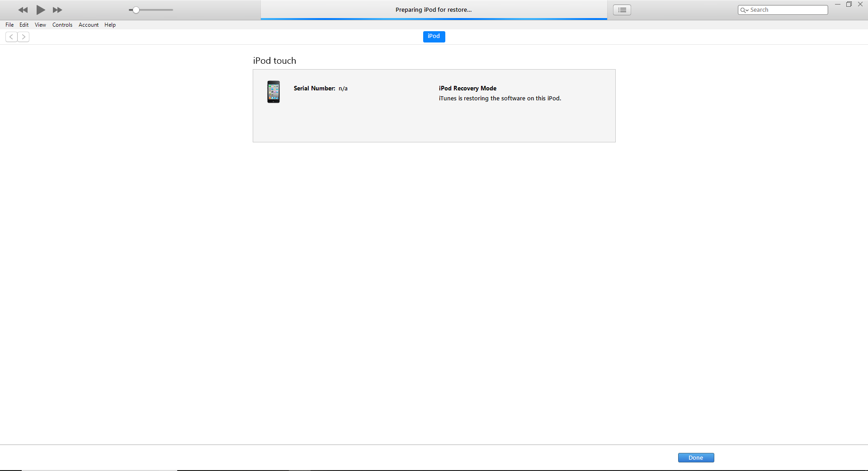868x471 pixels.
Task: Open the File menu
Action: [x=9, y=25]
